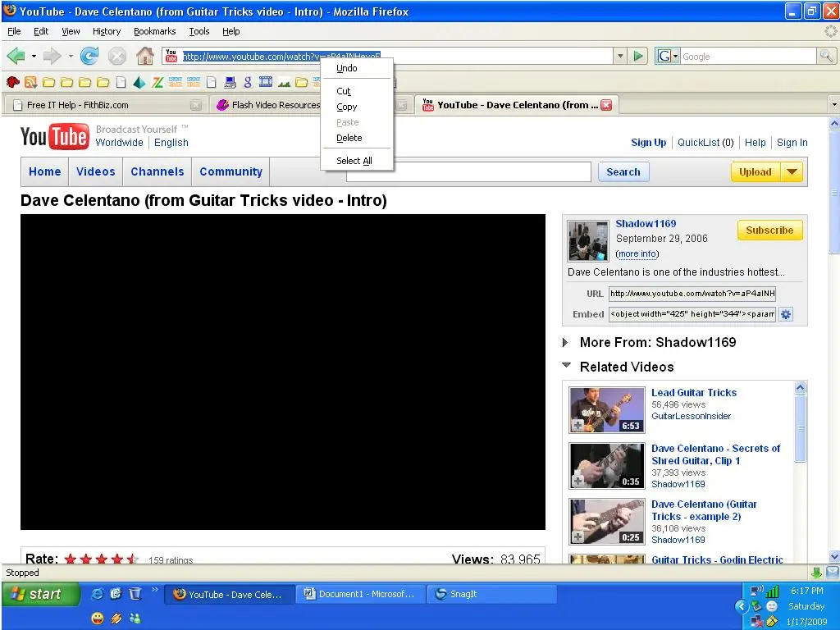Switch to the Free IT Help tab
Image resolution: width=840 pixels, height=630 pixels.
click(x=78, y=105)
